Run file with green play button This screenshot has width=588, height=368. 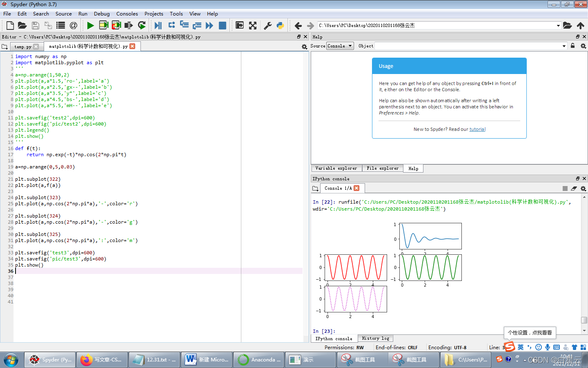coord(91,25)
